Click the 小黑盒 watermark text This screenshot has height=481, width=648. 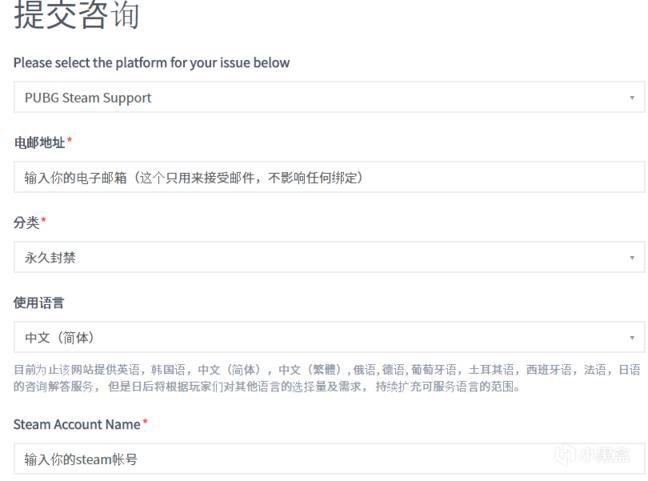605,457
